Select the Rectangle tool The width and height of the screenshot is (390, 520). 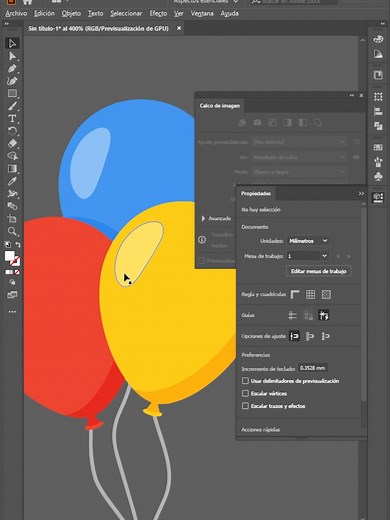pyautogui.click(x=12, y=93)
